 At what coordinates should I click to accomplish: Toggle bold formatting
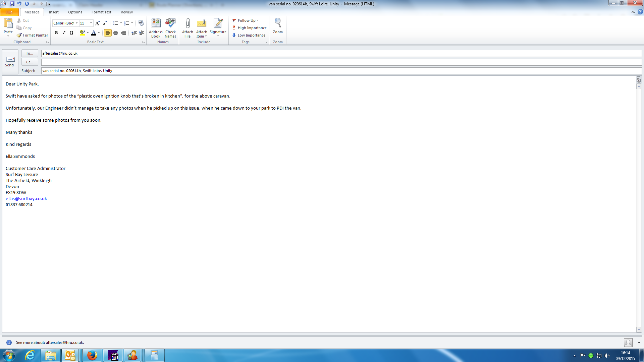point(56,33)
